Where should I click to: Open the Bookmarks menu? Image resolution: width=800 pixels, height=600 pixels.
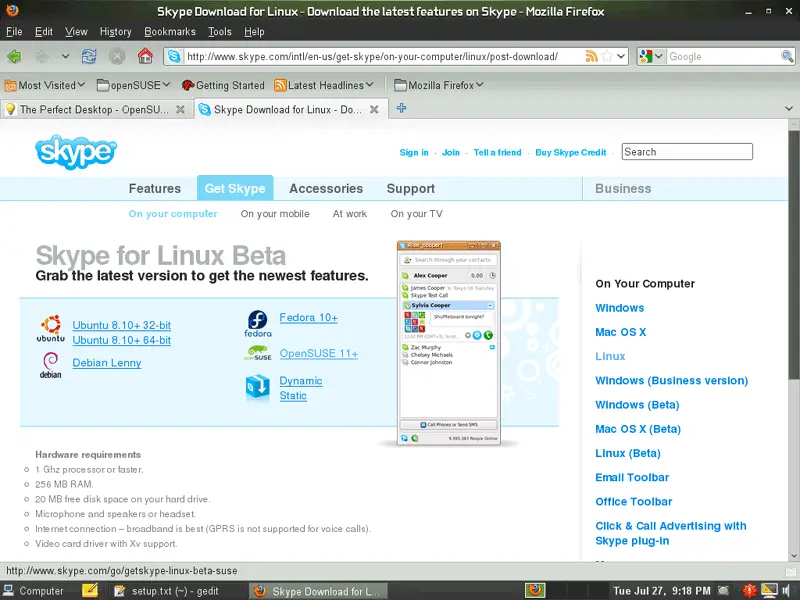(170, 32)
